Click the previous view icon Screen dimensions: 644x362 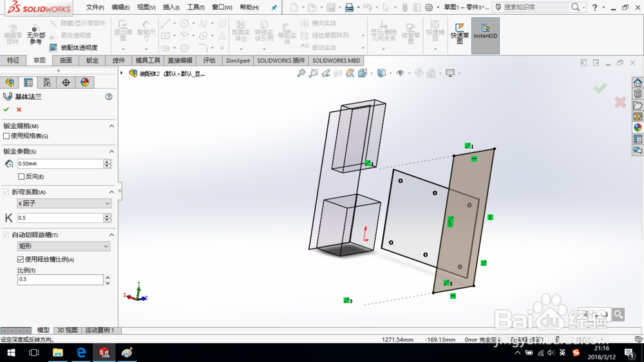click(x=326, y=73)
